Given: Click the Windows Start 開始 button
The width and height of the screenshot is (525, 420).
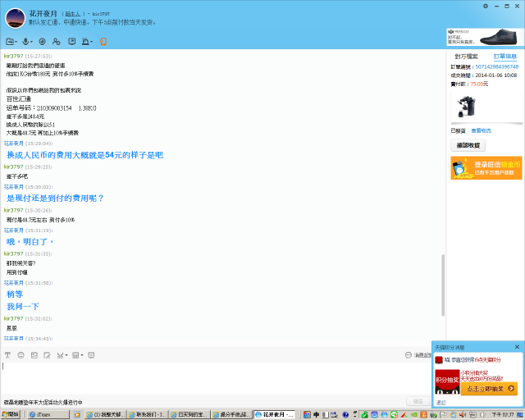Looking at the screenshot, I should coord(11,414).
